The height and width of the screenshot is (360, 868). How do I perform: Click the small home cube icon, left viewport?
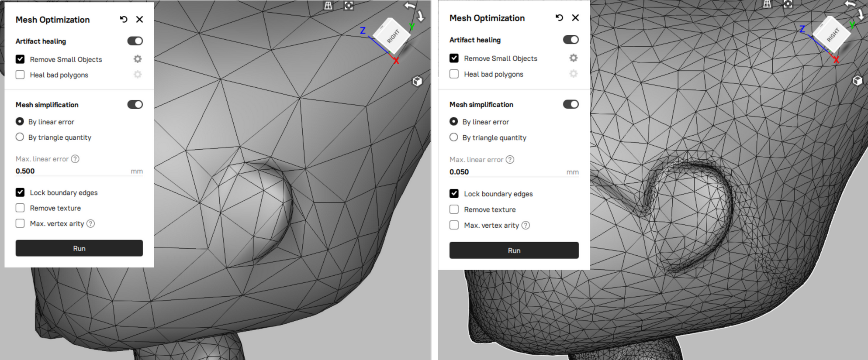[x=417, y=81]
